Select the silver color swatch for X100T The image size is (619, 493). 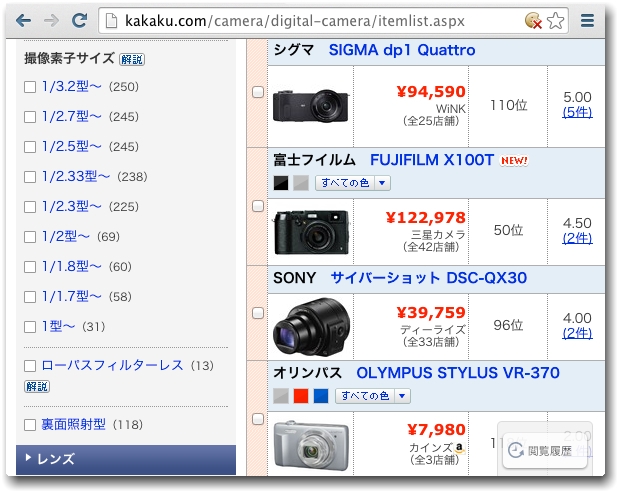[x=301, y=183]
